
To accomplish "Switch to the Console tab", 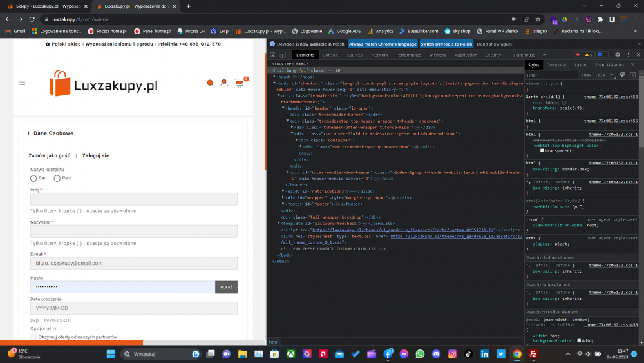I will click(x=330, y=55).
